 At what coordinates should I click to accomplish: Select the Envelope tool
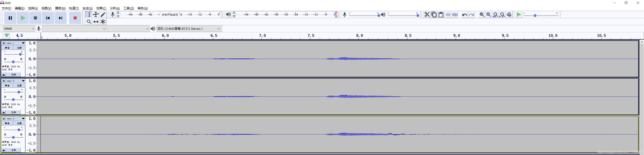(x=96, y=14)
